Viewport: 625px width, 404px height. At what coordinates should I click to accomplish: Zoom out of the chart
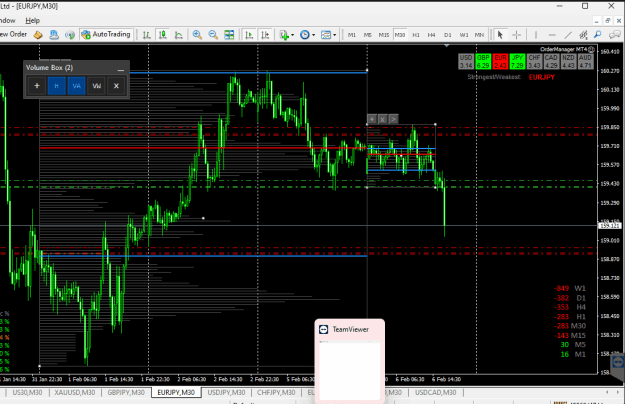click(213, 35)
